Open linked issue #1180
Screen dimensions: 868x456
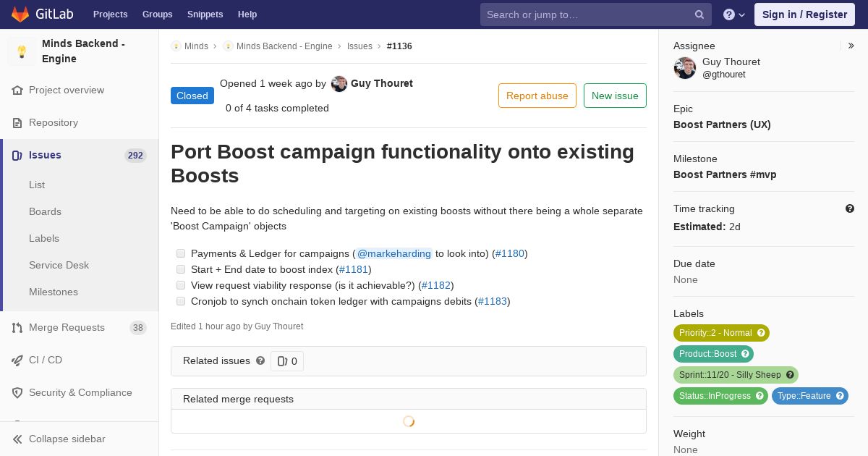(510, 253)
